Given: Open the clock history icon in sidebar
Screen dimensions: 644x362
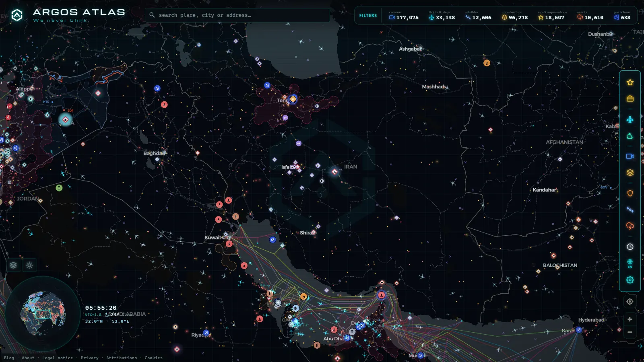Looking at the screenshot, I should point(630,247).
